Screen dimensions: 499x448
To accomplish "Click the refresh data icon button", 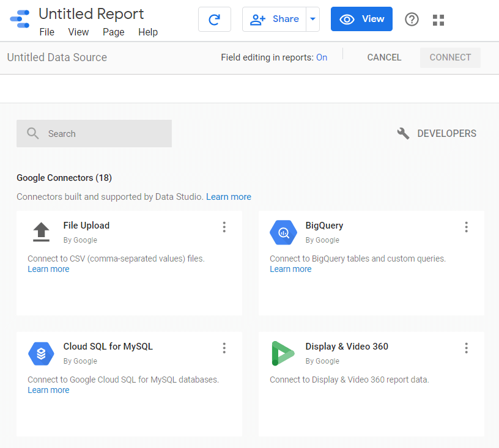I will (215, 20).
